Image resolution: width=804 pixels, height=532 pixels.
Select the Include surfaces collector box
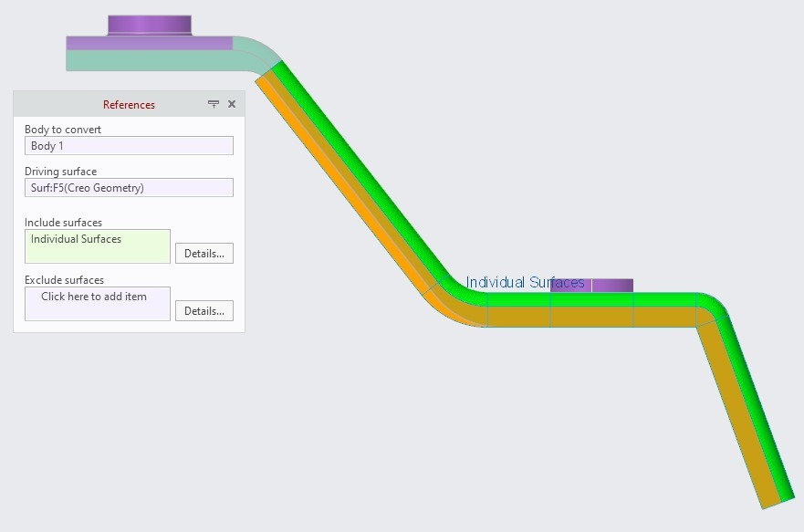pos(98,246)
